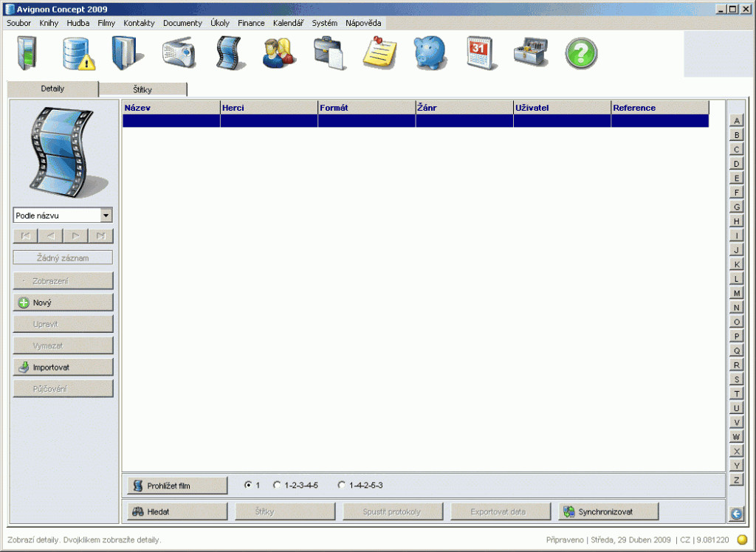Select the 1-2-3-4-5 radio option
This screenshot has height=552, width=756.
[277, 485]
